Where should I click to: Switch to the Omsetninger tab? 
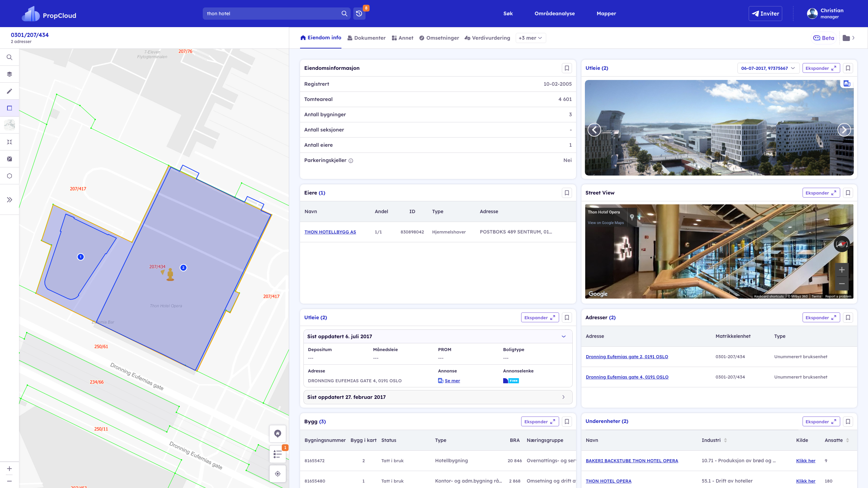pos(439,38)
